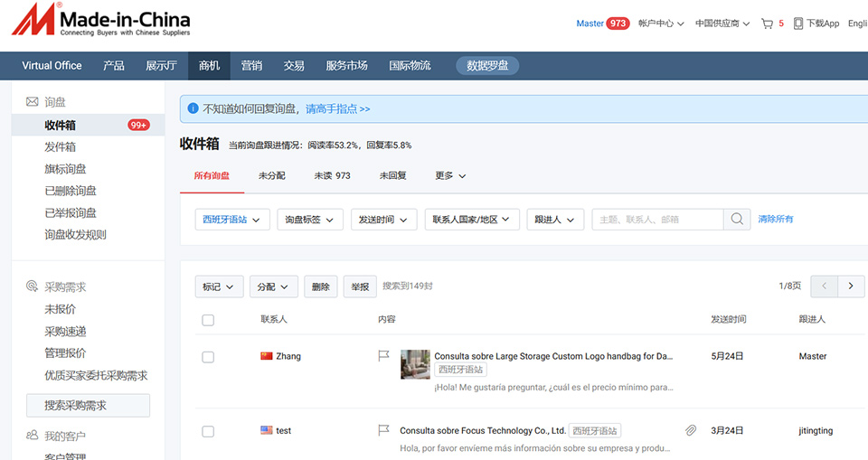Click the 清除所有 link
Viewport: 868px width, 460px height.
coord(775,220)
